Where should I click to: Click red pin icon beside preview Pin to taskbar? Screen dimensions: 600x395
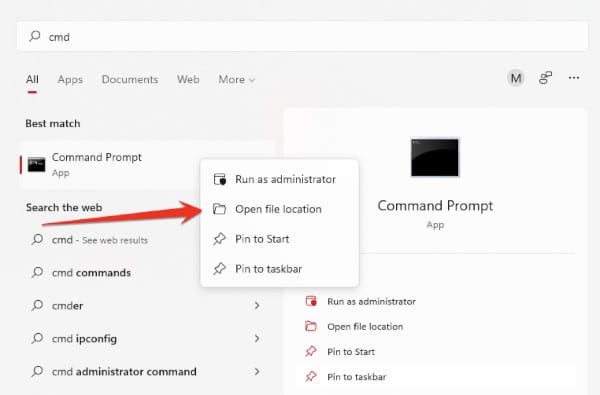[x=311, y=377]
